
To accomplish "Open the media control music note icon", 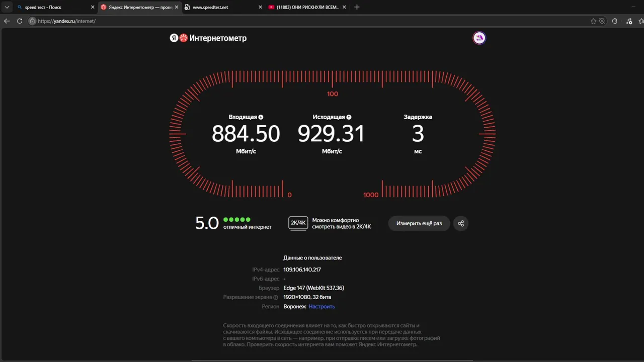I will (629, 21).
